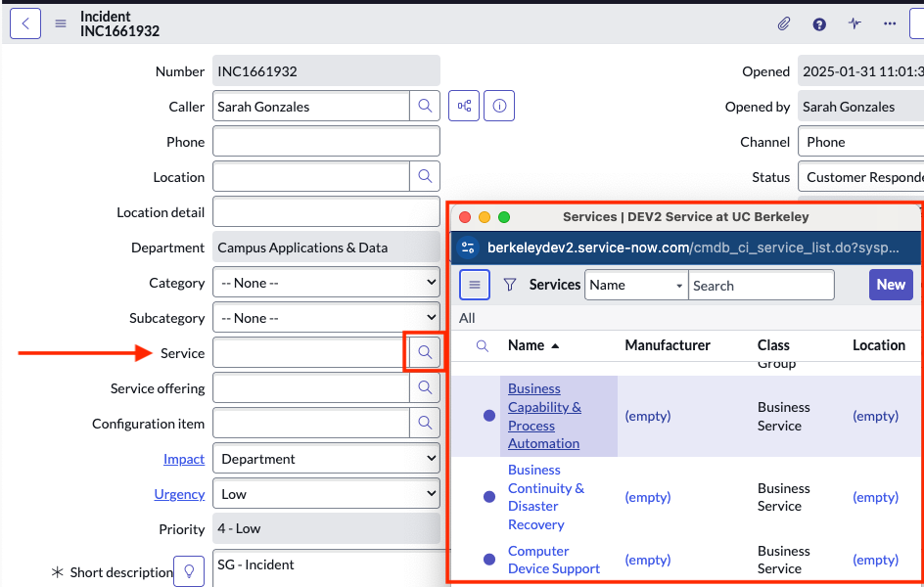Open the Name search field selector
This screenshot has height=587, width=924.
[636, 285]
